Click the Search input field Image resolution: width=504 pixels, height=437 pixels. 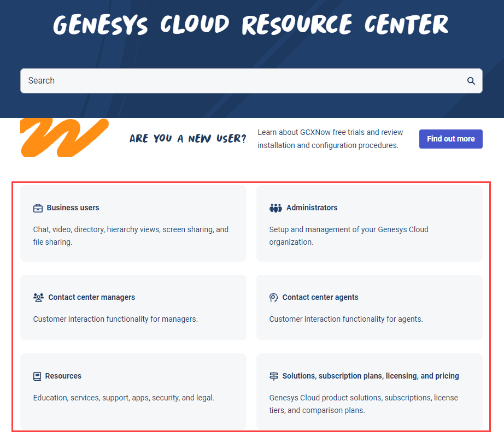(x=219, y=80)
